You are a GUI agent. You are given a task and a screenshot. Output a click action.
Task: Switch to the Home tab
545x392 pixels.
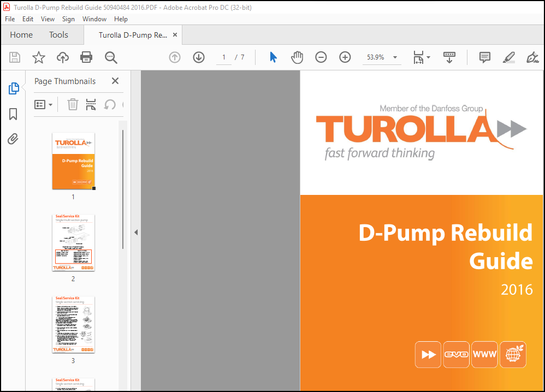pos(21,35)
